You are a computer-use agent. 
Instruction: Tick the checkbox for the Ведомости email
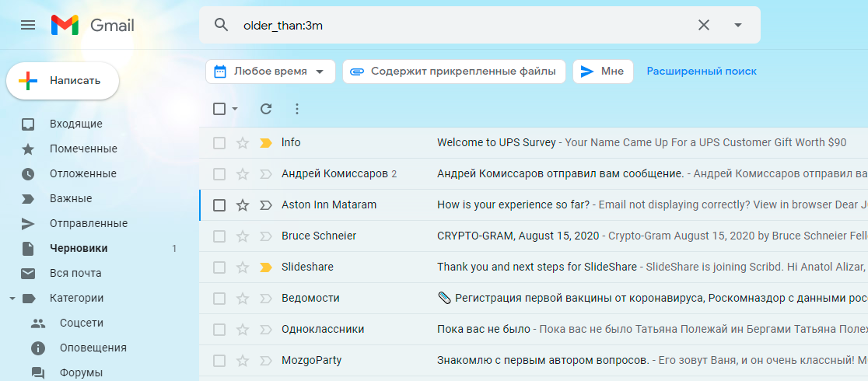[x=219, y=299]
